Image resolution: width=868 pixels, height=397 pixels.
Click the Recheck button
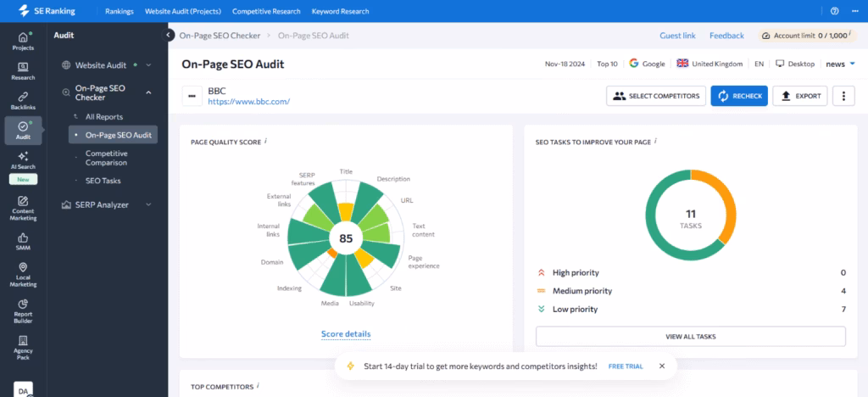pos(739,96)
